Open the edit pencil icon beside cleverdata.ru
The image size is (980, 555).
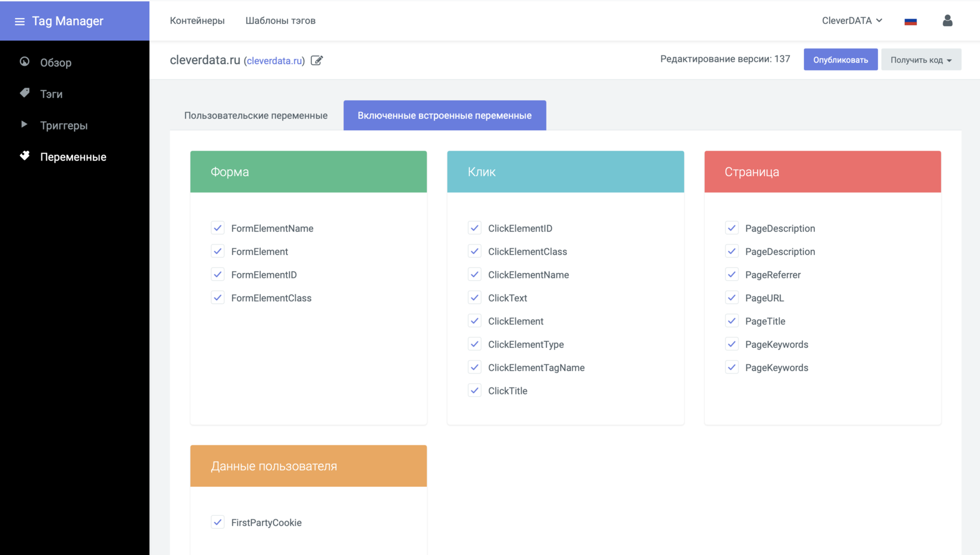coord(317,60)
